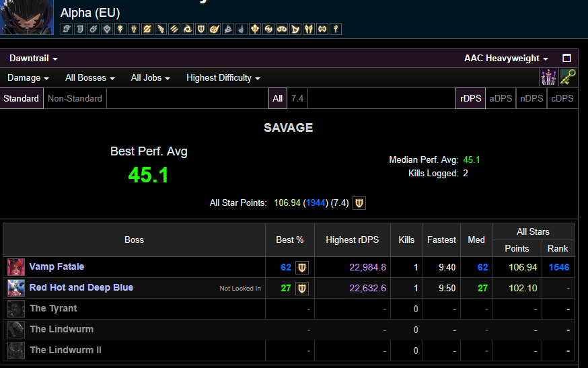Select the Machinist job icon
This screenshot has height=368, width=588.
(x=161, y=29)
